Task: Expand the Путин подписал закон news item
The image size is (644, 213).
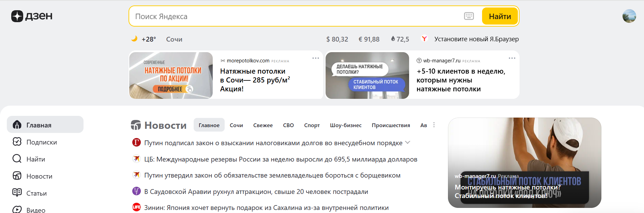Action: (407, 143)
